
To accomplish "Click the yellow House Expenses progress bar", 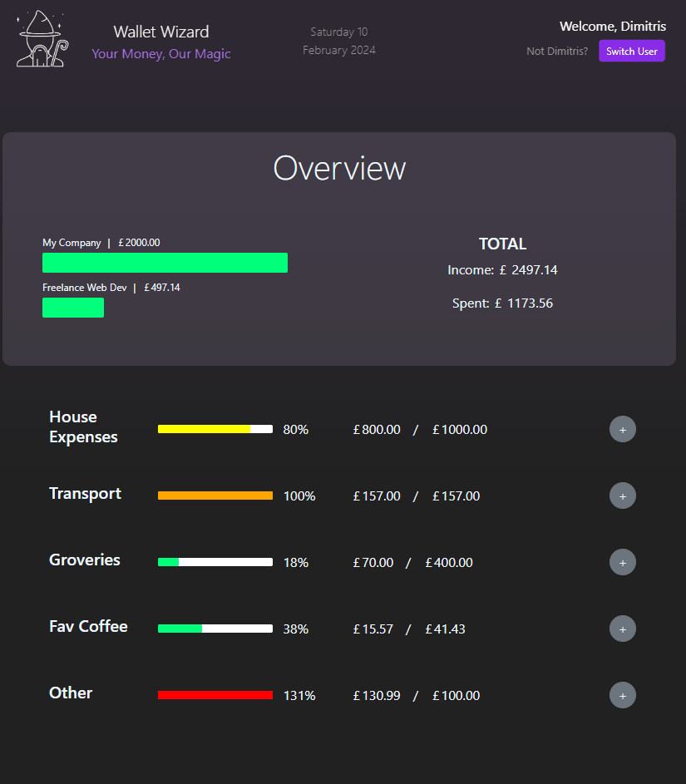I will tap(215, 429).
